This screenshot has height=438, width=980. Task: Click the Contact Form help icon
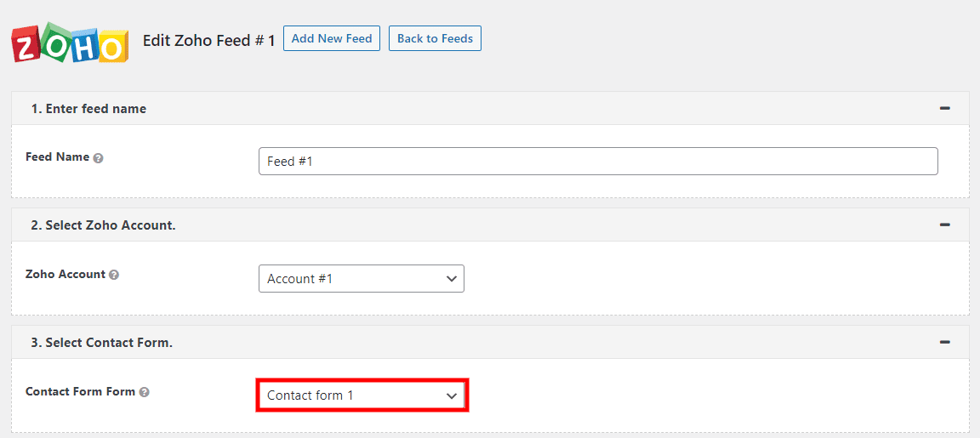point(145,392)
